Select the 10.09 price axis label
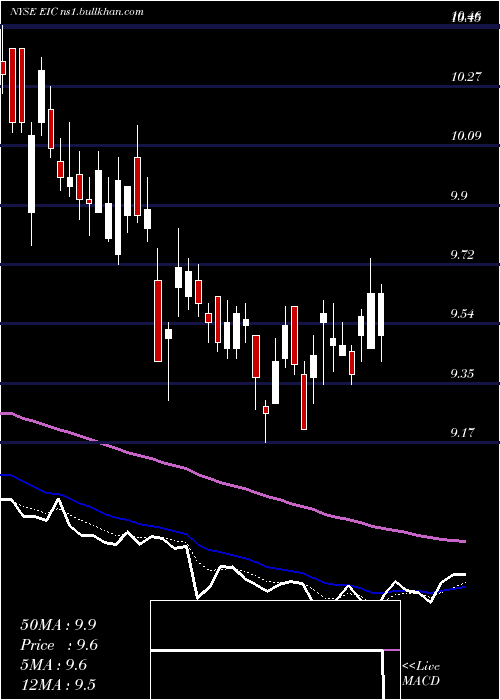500x700 pixels. [x=466, y=135]
